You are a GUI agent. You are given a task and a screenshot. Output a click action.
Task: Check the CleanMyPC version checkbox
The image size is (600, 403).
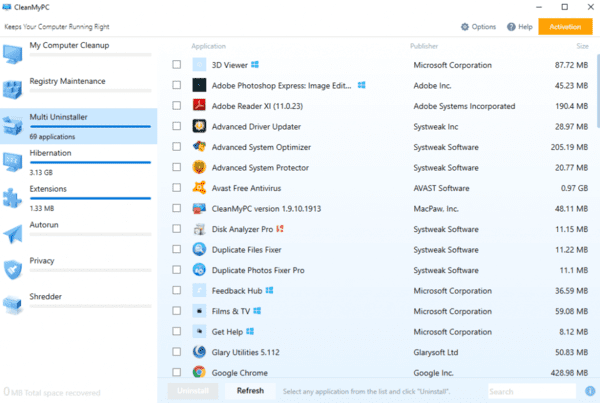176,208
